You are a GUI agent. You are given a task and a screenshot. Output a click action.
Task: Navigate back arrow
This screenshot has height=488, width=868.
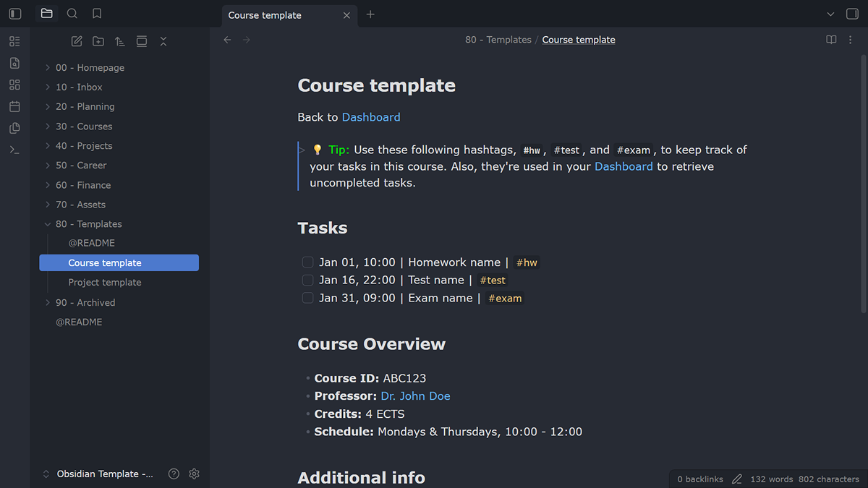pyautogui.click(x=227, y=40)
